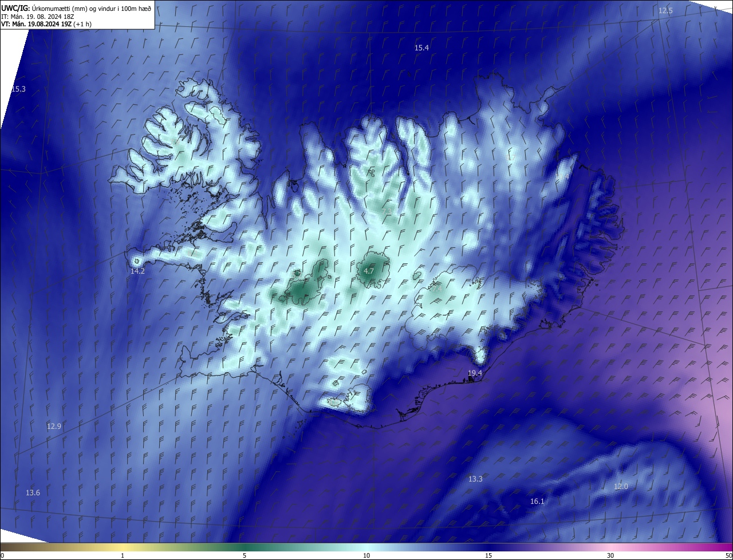Click the 10 tick label on the color scale
The width and height of the screenshot is (733, 560).
pos(366,556)
